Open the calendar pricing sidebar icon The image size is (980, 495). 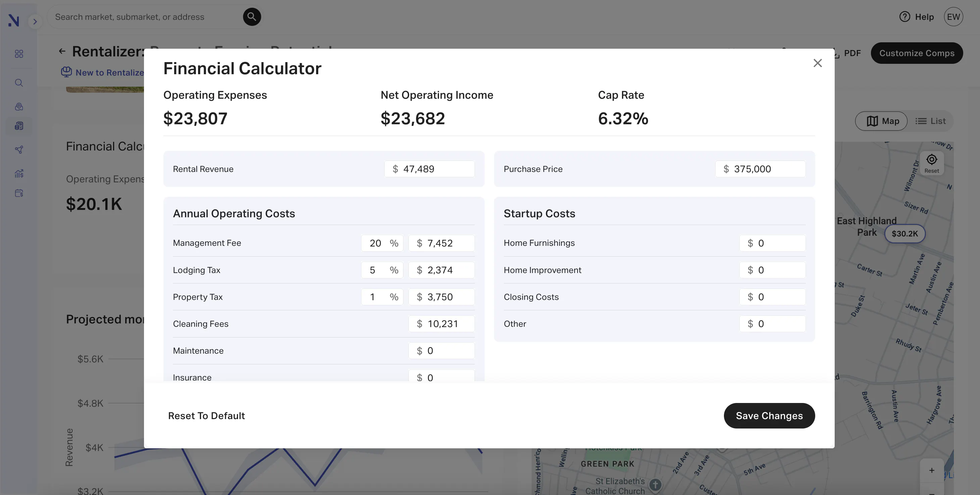pos(19,193)
